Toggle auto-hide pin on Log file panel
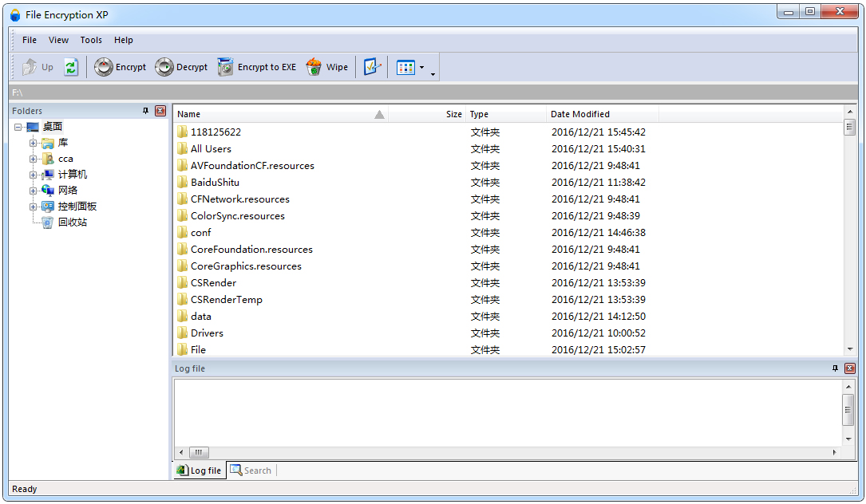 836,368
